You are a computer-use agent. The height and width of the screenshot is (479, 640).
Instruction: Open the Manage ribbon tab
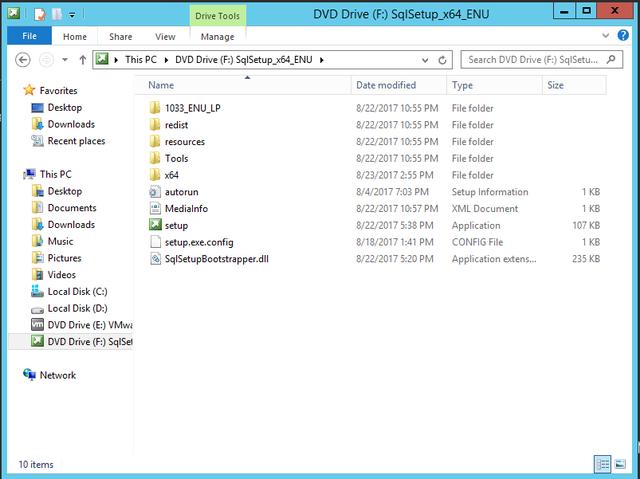218,37
